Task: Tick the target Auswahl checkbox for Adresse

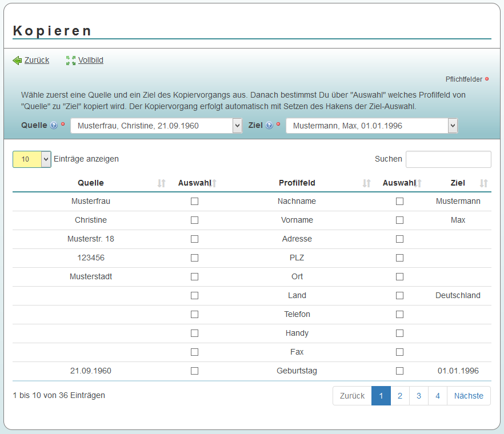Action: (399, 239)
